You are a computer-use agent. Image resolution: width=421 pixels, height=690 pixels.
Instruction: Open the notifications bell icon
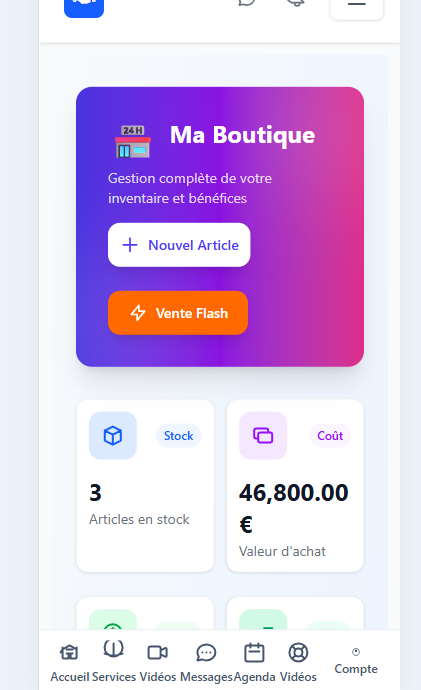click(x=296, y=3)
